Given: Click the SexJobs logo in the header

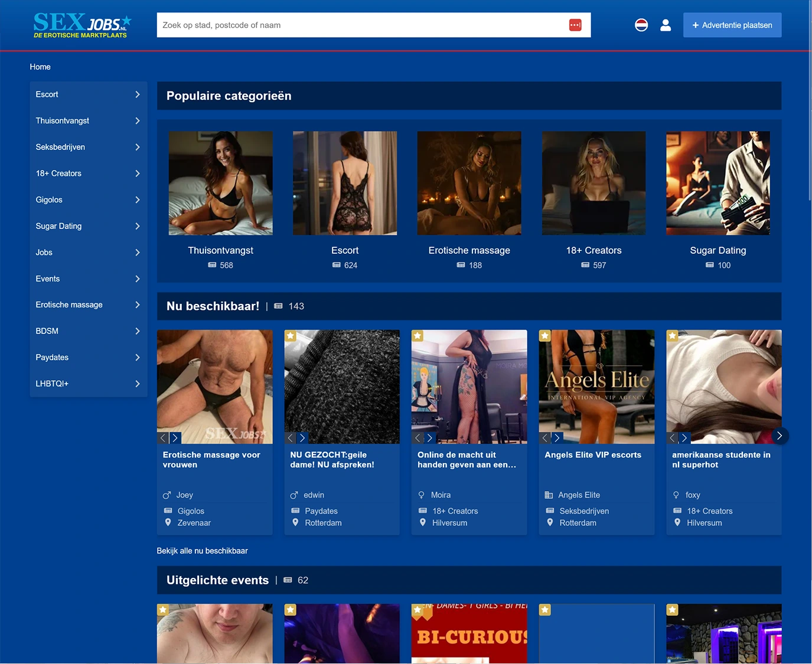Looking at the screenshot, I should 82,25.
